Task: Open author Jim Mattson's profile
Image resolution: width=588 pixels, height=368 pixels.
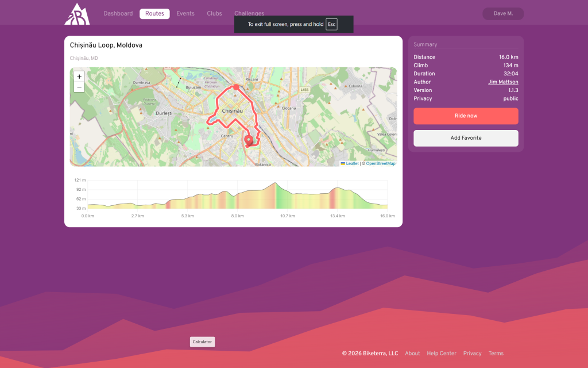Action: coord(503,82)
